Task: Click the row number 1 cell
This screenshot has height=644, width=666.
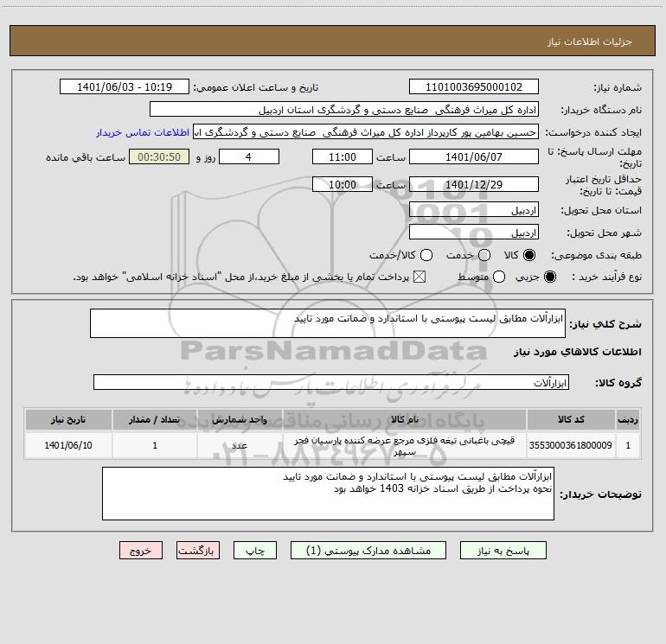Action: [x=628, y=445]
